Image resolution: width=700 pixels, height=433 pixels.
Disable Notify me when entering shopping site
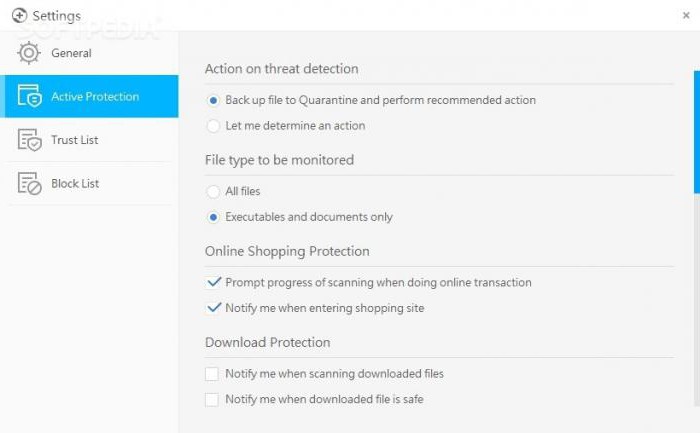tap(212, 308)
